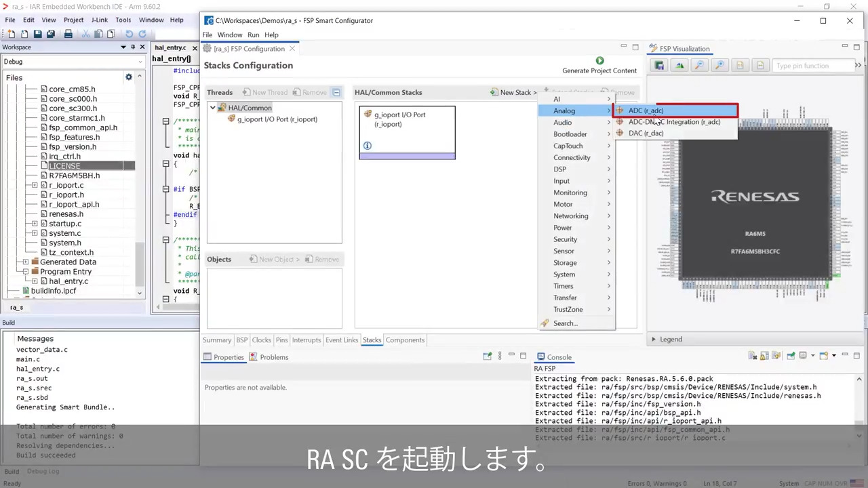Click the Undo arrow in IAR toolbar
Image resolution: width=868 pixels, height=488 pixels.
[129, 34]
